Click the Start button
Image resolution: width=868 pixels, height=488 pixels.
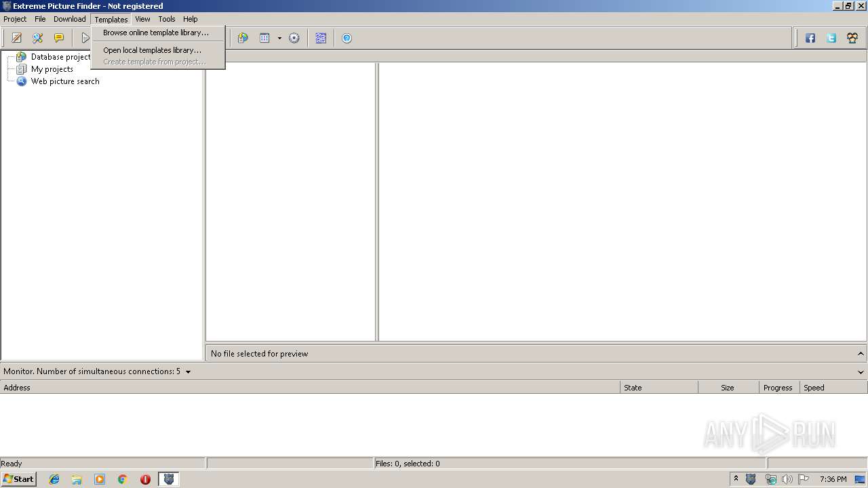click(18, 479)
